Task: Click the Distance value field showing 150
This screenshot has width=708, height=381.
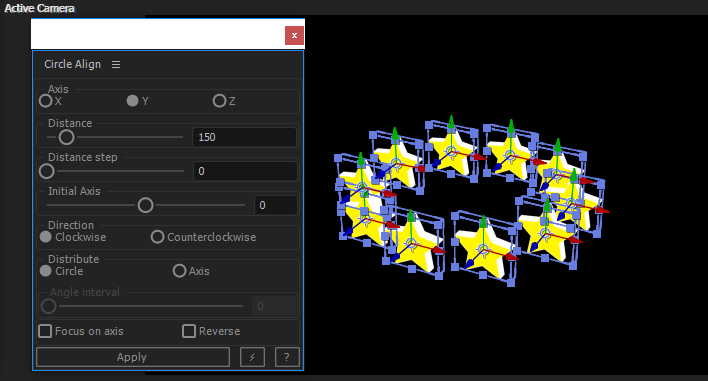Action: point(244,137)
